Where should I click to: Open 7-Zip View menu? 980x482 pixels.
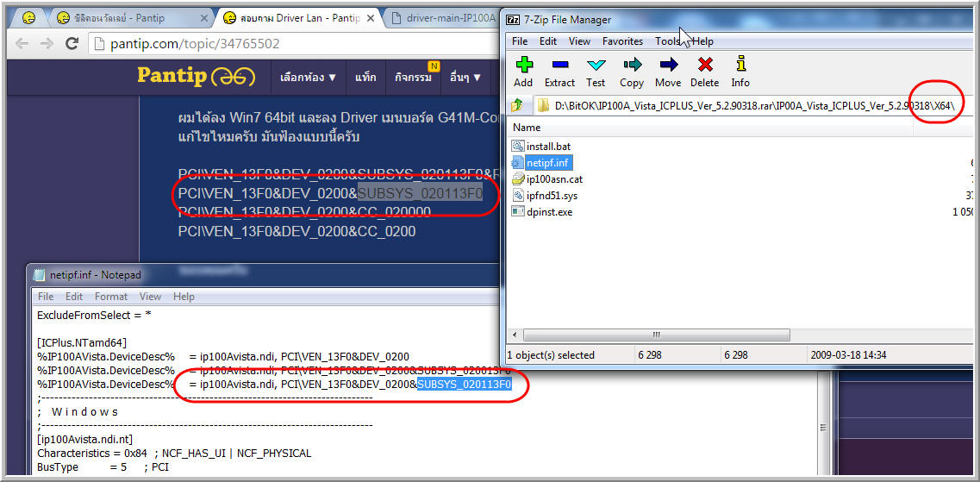pos(579,41)
